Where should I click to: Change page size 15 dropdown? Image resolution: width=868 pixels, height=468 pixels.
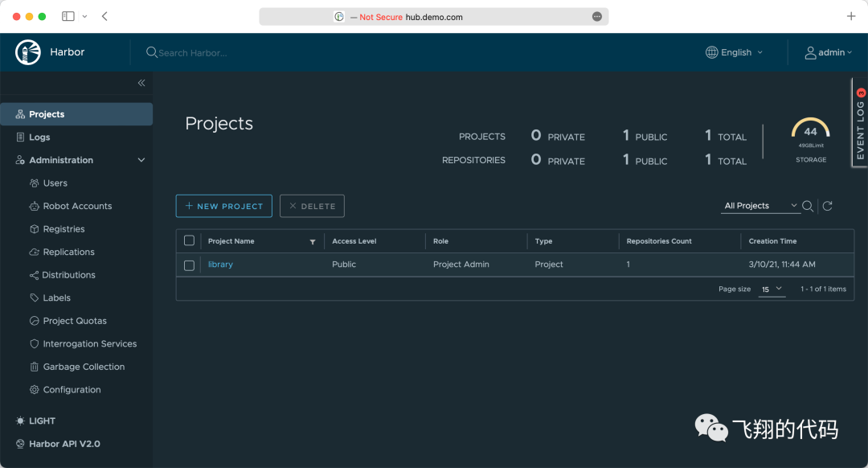[x=772, y=289]
